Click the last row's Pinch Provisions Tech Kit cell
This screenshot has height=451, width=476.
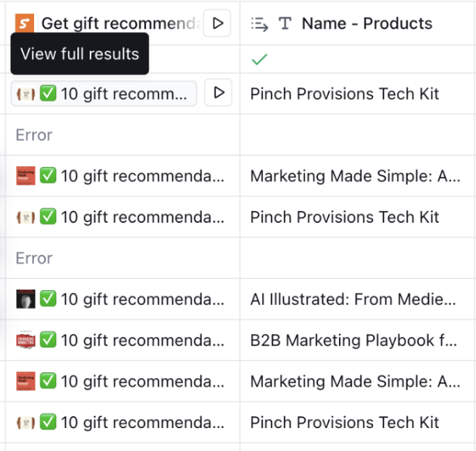358,422
